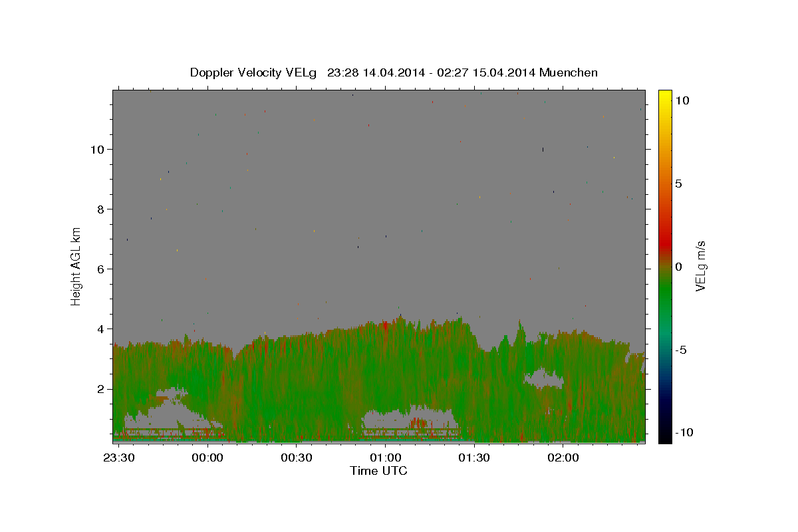Click the Height AGL km axis title
This screenshot has height=532, width=798.
tap(76, 266)
